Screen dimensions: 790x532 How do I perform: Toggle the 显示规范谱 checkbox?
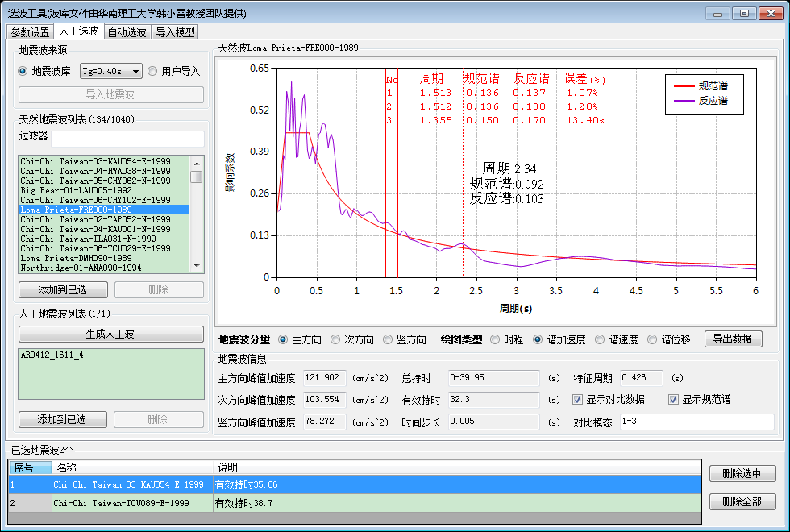coord(674,399)
